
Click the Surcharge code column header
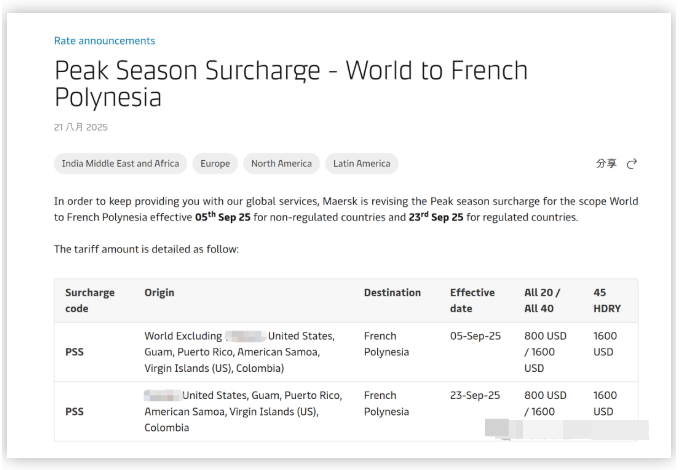(90, 300)
